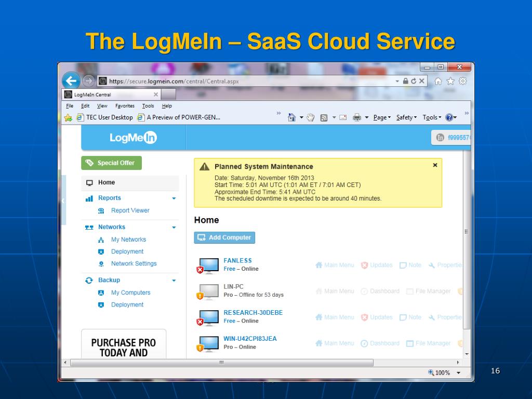Screen dimensions: 532x399
Task: Open TEC User Desktop favorite link
Action: 105,117
